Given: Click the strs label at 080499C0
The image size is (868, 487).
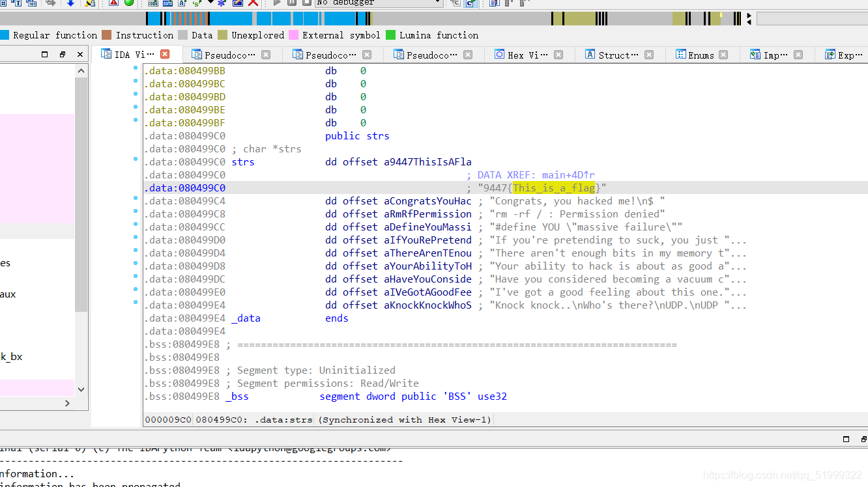Looking at the screenshot, I should (x=243, y=161).
